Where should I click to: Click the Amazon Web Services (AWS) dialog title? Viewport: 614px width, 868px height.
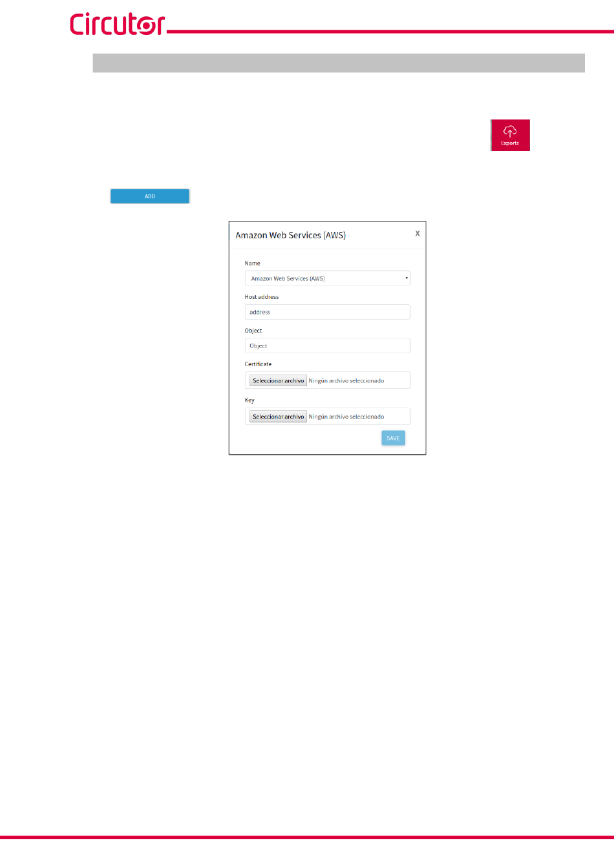tap(290, 235)
